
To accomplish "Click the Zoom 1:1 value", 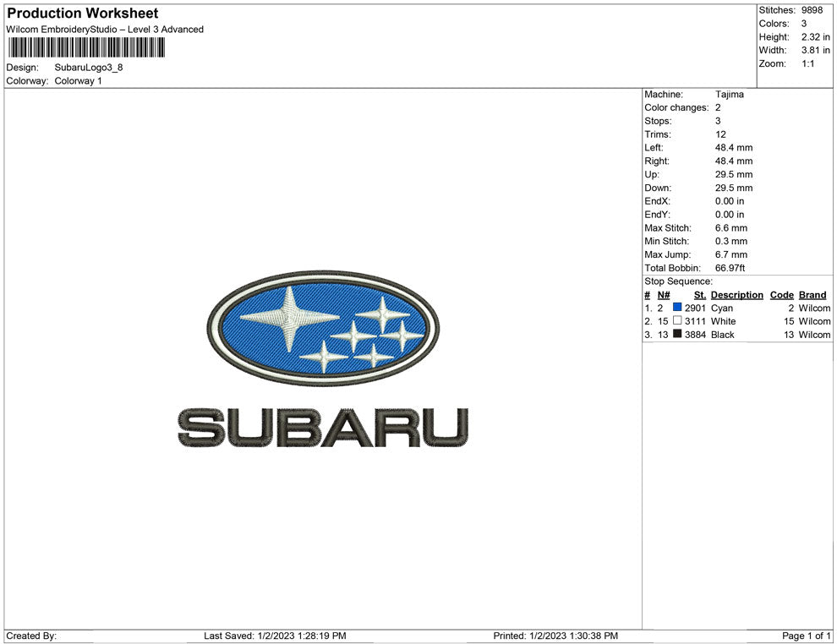I will click(808, 63).
